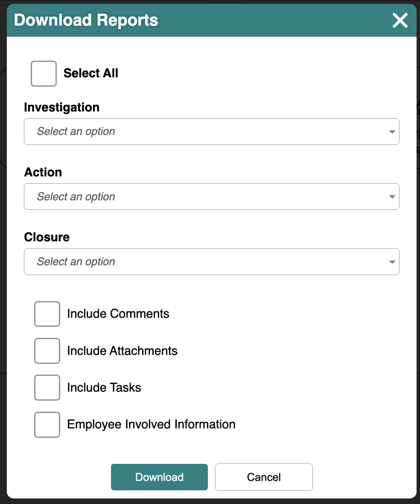
Task: Click the Download button
Action: pos(159,477)
